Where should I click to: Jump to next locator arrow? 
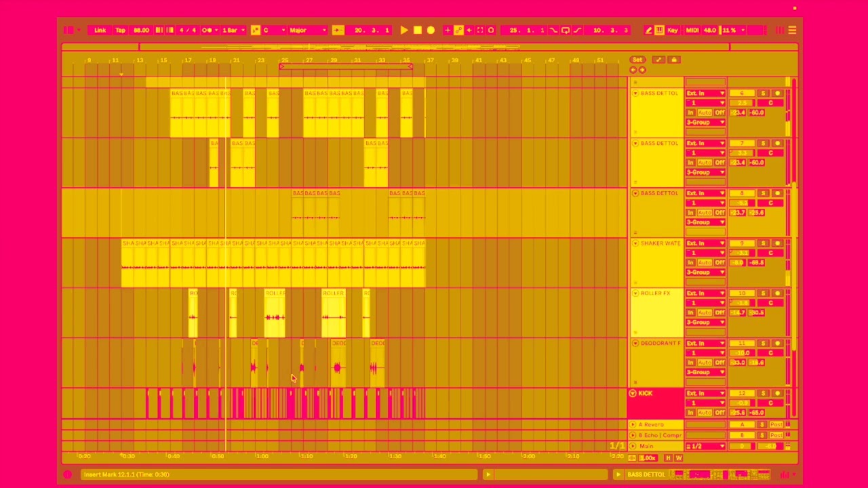tap(642, 70)
